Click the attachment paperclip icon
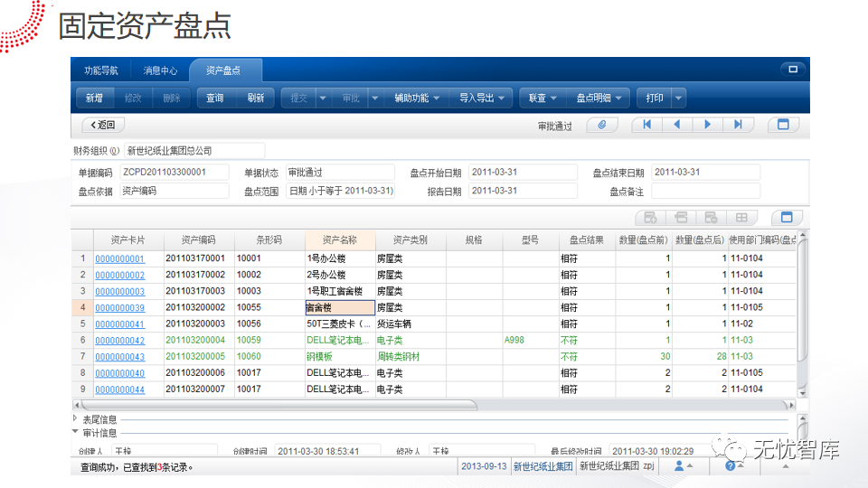The height and width of the screenshot is (488, 868). [602, 125]
